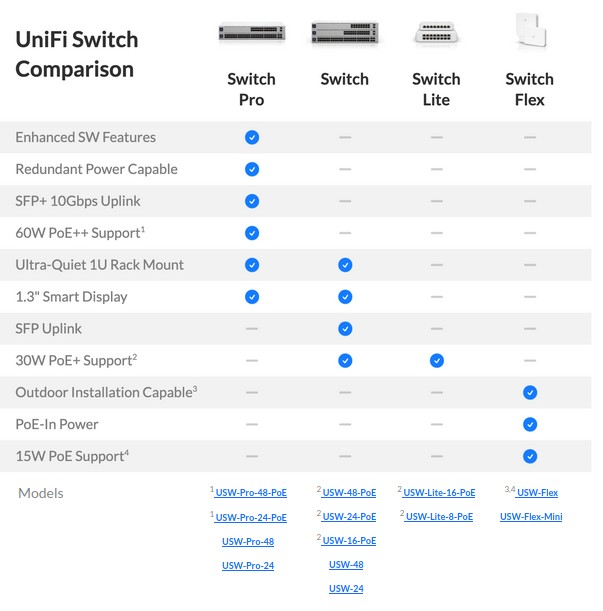Screen dimensions: 603x611
Task: Click 15W PoE Support checkmark icon
Action: click(530, 456)
